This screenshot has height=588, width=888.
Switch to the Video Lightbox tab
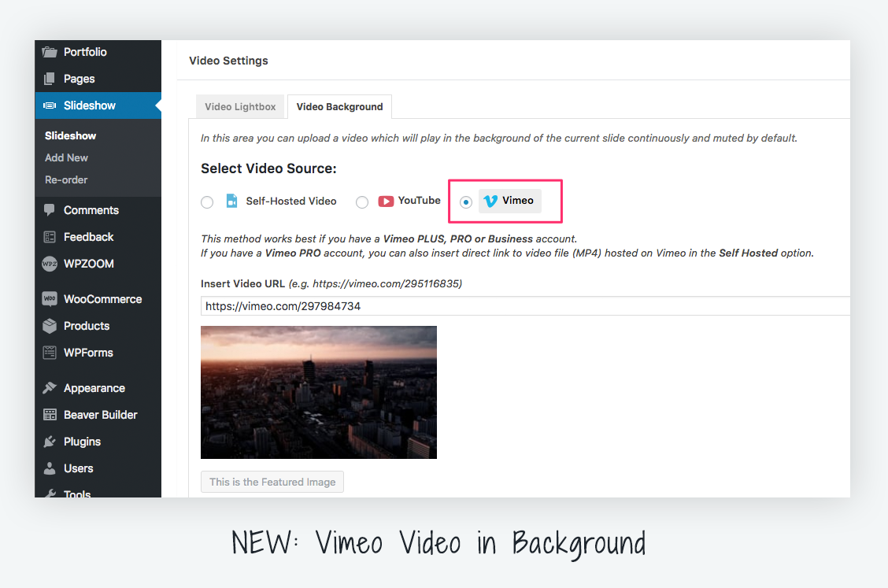pyautogui.click(x=241, y=106)
